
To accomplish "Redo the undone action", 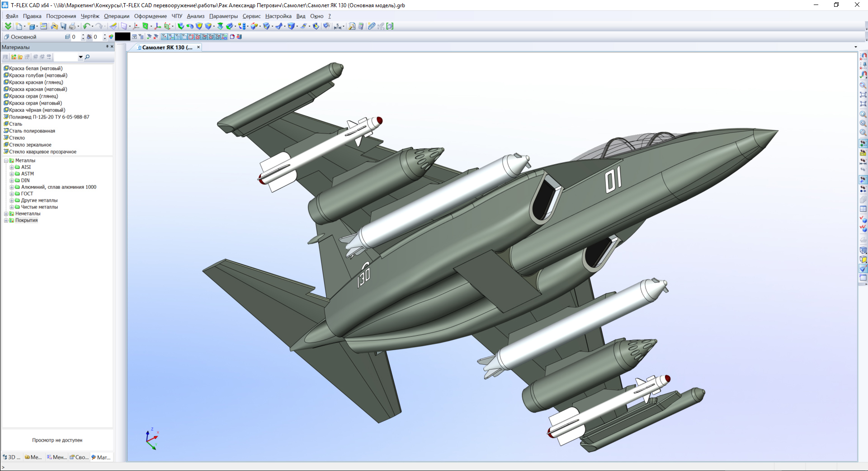I will coord(99,26).
